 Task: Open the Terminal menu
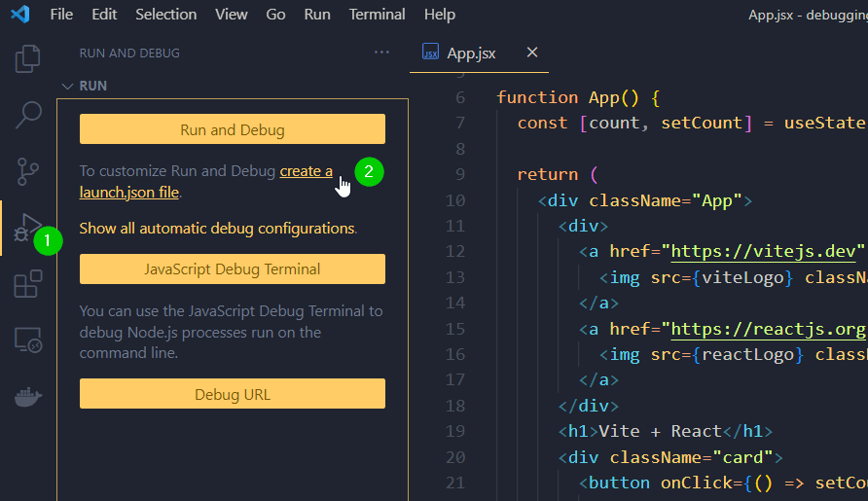377,15
